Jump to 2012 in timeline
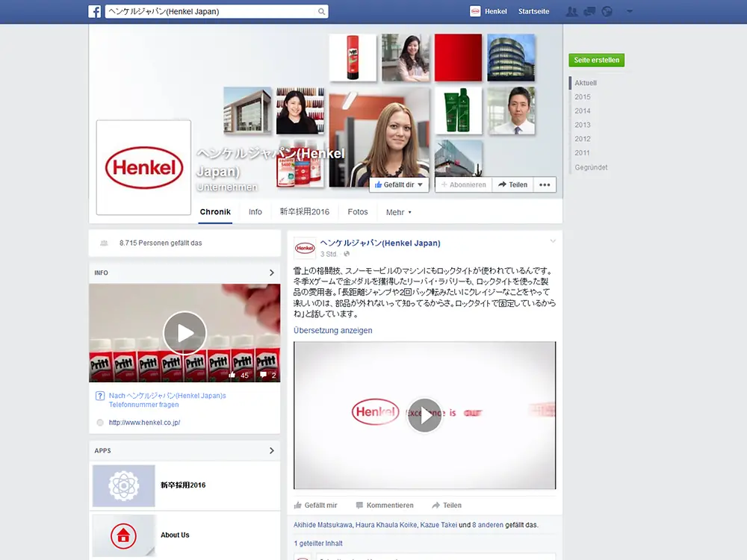 click(x=582, y=139)
